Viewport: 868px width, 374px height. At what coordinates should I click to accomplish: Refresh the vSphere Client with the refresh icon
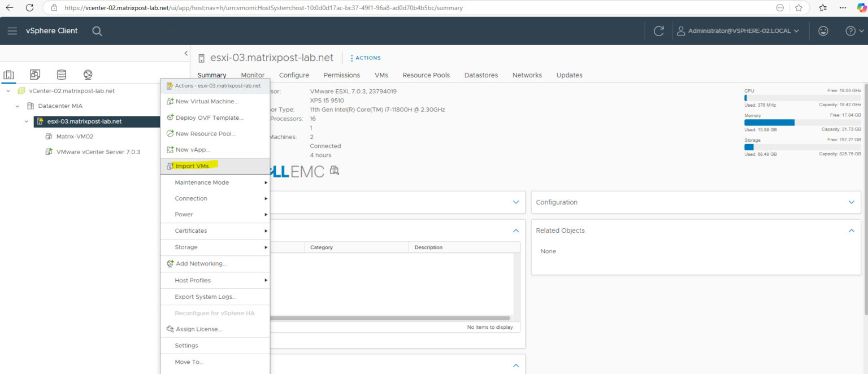658,31
